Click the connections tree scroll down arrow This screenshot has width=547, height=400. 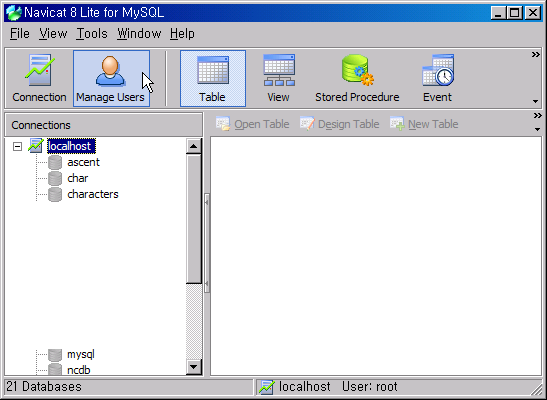194,367
